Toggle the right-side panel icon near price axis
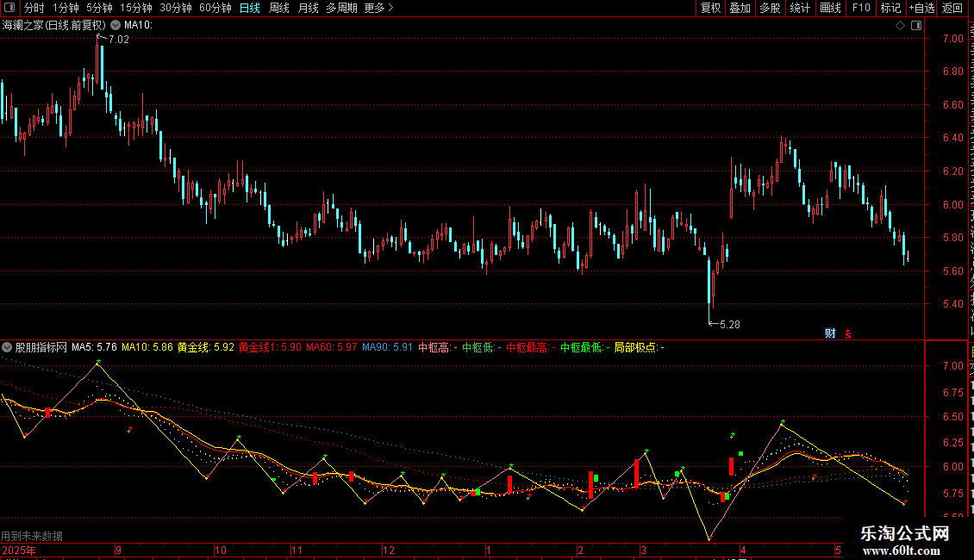The width and height of the screenshot is (974, 560). (x=916, y=26)
